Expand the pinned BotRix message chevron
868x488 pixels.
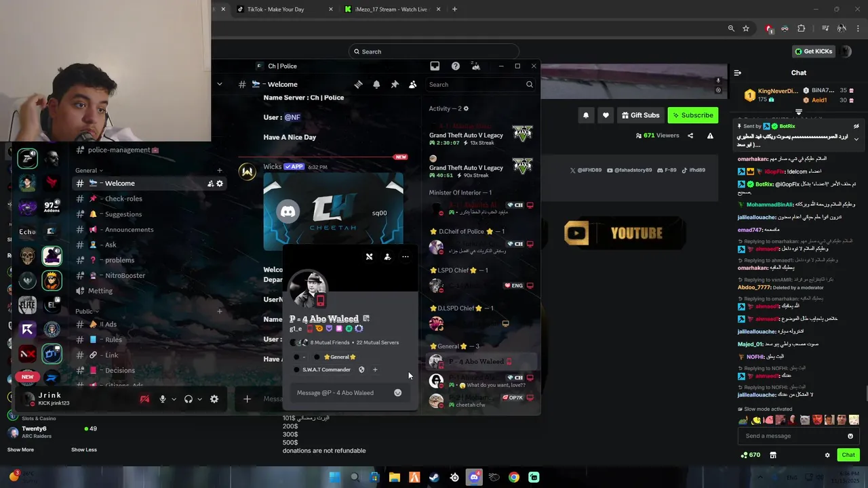point(856,139)
